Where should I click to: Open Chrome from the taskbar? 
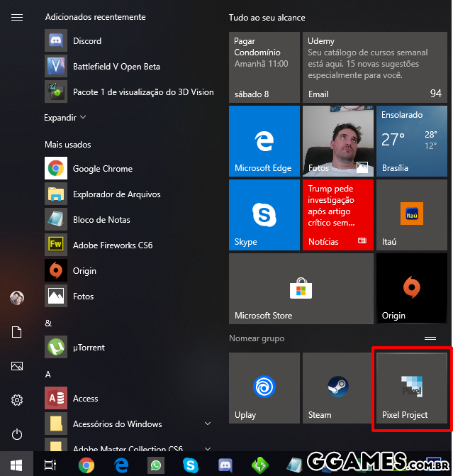pyautogui.click(x=86, y=465)
